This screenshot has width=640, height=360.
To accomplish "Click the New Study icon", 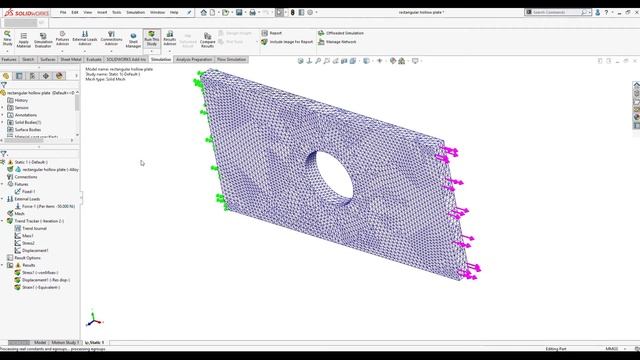I will click(7, 38).
